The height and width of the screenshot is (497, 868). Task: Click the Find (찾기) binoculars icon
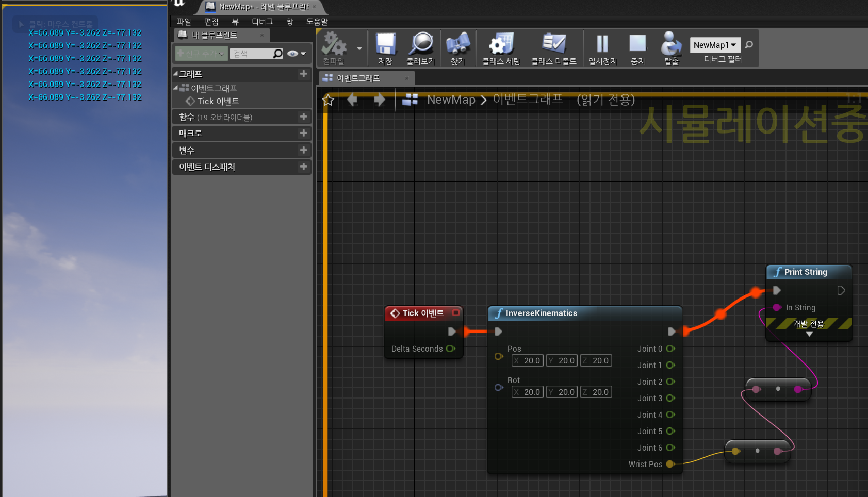point(458,44)
